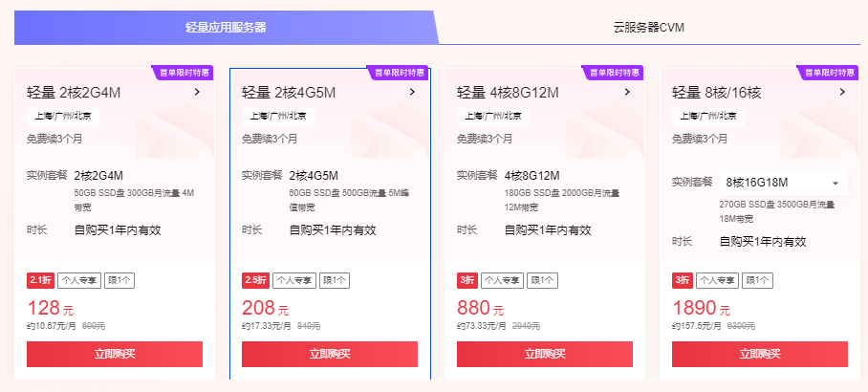Buy the 880元 plan with 立即购买
This screenshot has height=392, width=868.
545,354
